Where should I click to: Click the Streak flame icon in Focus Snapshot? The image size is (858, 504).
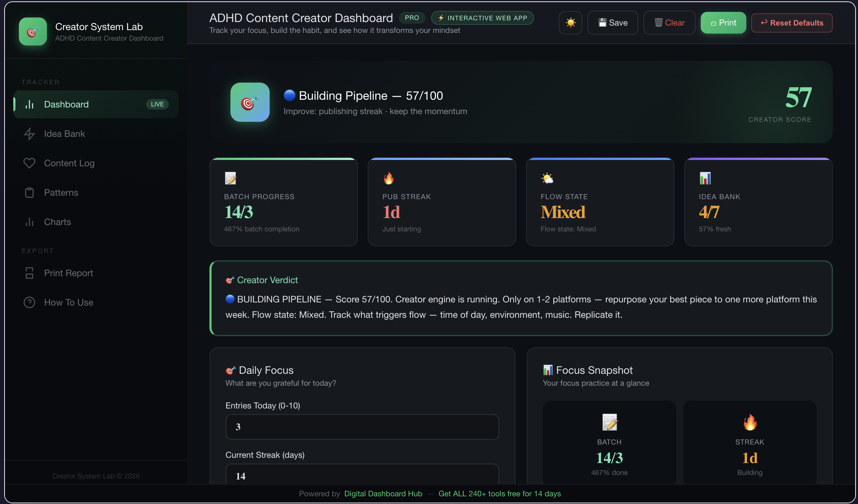pyautogui.click(x=750, y=422)
